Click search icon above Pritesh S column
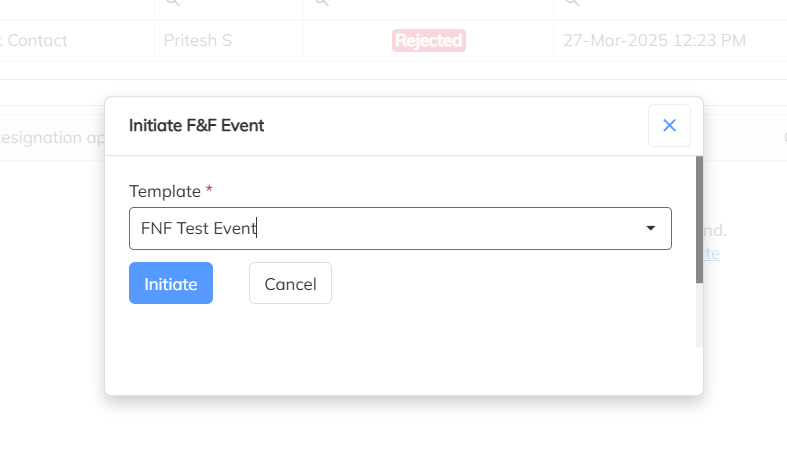The height and width of the screenshot is (471, 787). pyautogui.click(x=172, y=4)
